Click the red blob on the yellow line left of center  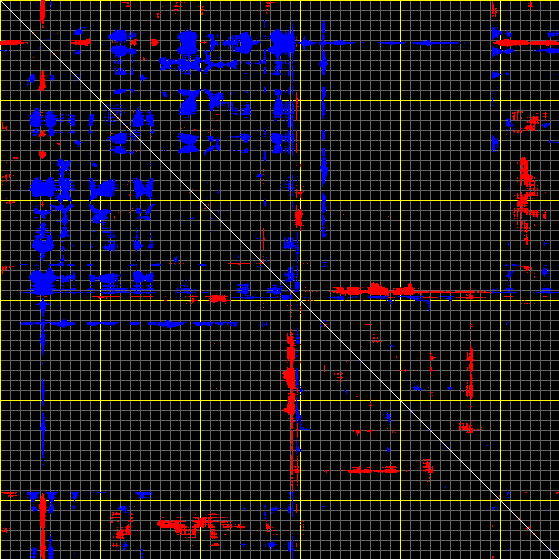217,298
